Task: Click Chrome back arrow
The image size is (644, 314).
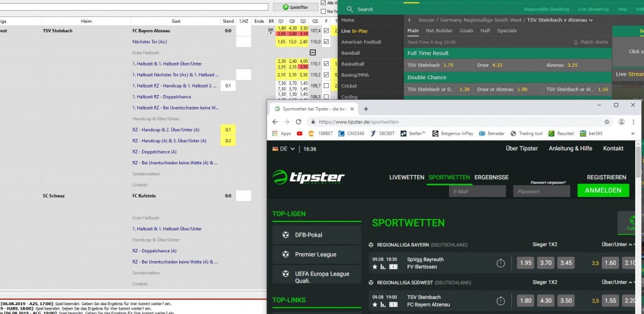Action: pos(275,122)
